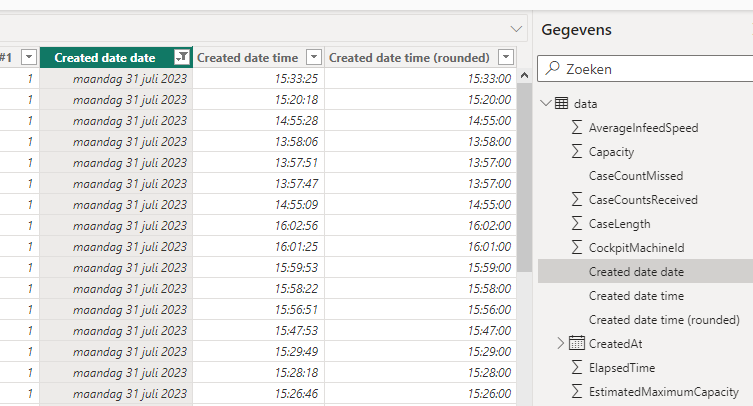Click the search magnifier icon
The image size is (753, 406).
(x=553, y=68)
